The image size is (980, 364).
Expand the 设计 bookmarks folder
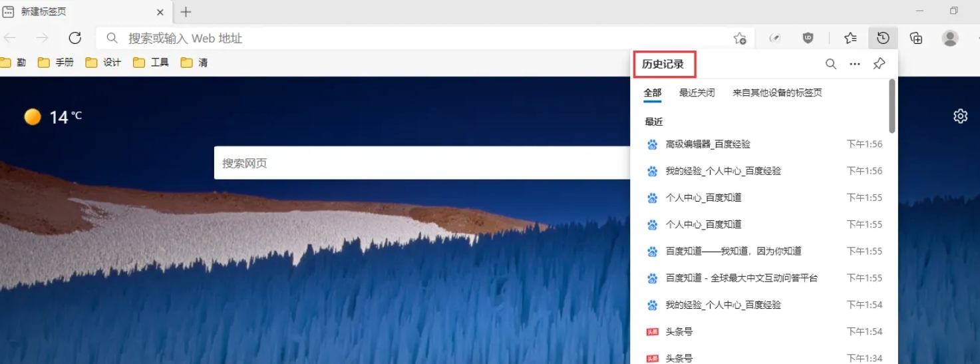click(104, 63)
